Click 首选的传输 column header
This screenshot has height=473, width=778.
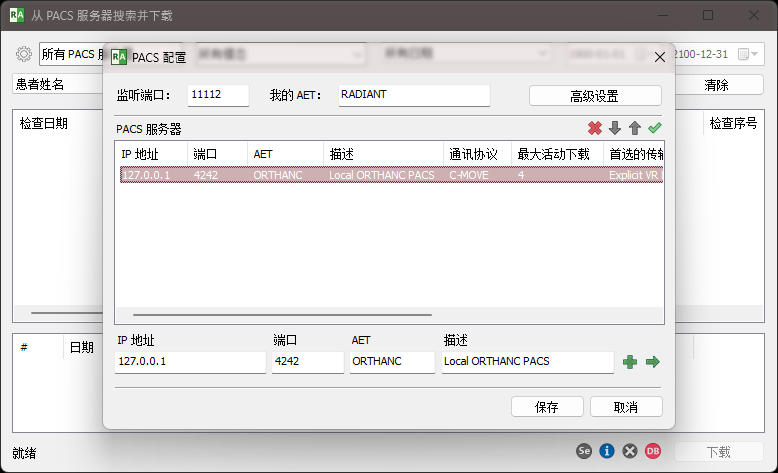click(634, 154)
